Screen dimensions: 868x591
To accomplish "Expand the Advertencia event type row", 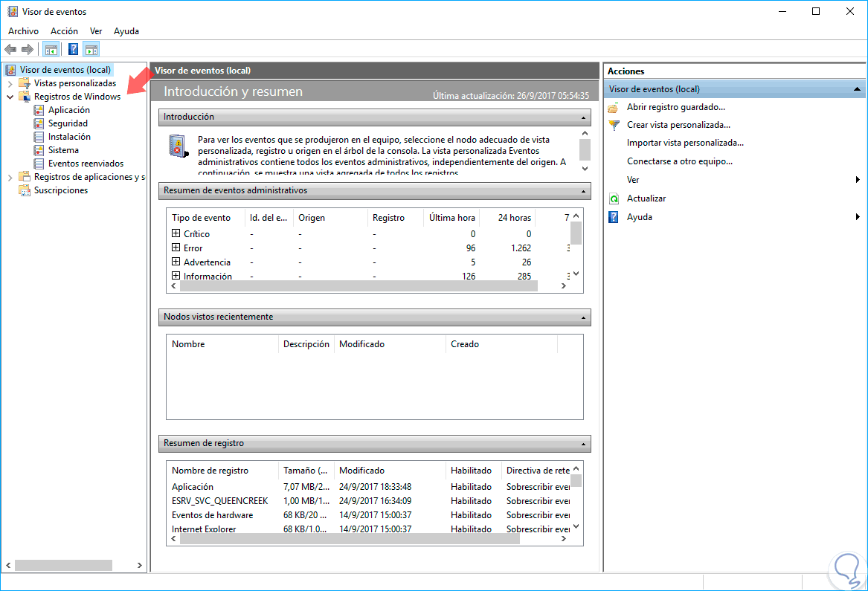I will [x=176, y=261].
